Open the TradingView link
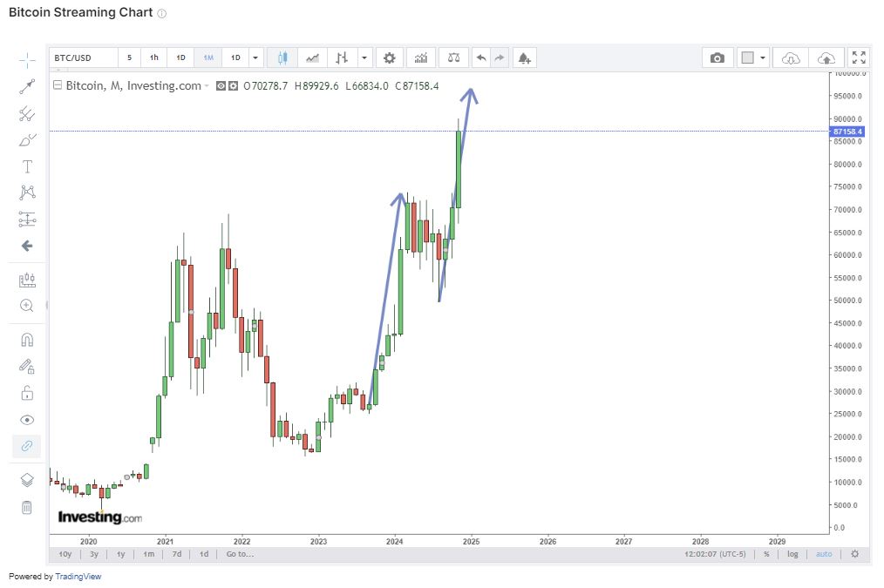Viewport: 884px width, 588px height. click(x=78, y=577)
